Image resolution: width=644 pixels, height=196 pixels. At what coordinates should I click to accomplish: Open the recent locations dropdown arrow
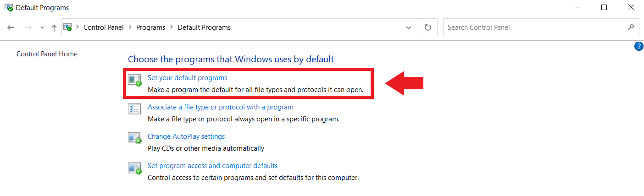pyautogui.click(x=42, y=27)
